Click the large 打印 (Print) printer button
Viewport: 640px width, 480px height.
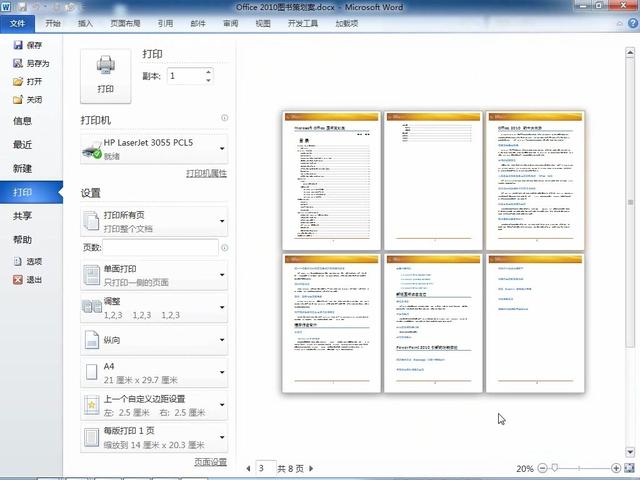pyautogui.click(x=105, y=75)
